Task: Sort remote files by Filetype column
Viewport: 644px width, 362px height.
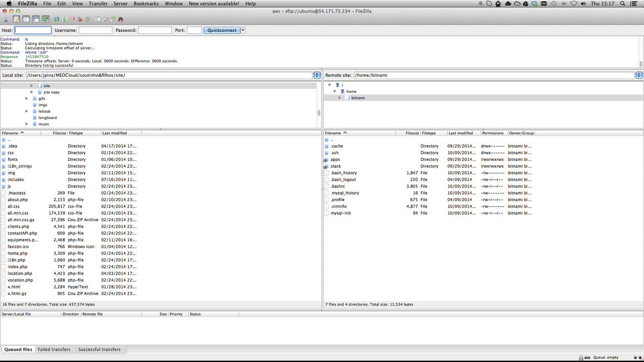Action: pyautogui.click(x=433, y=133)
